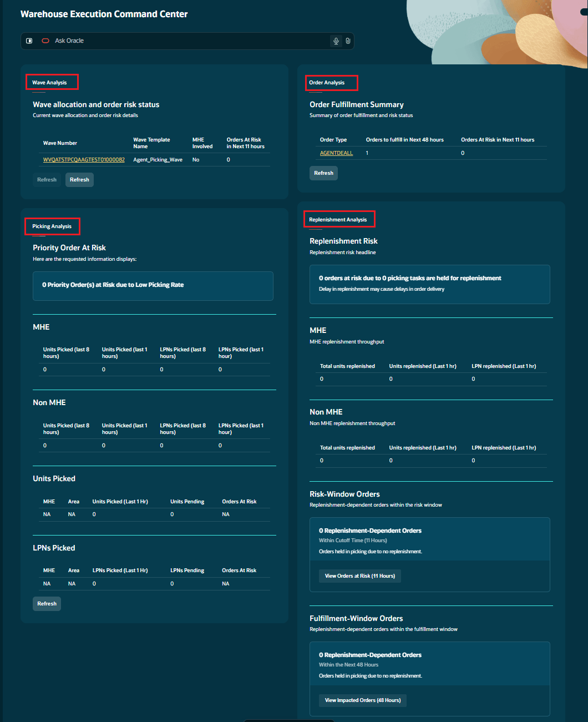Click the Wave Analysis card label
588x722 pixels.
49,83
